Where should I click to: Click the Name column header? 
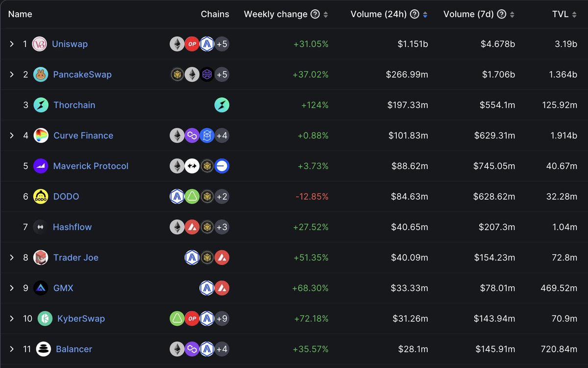[20, 14]
